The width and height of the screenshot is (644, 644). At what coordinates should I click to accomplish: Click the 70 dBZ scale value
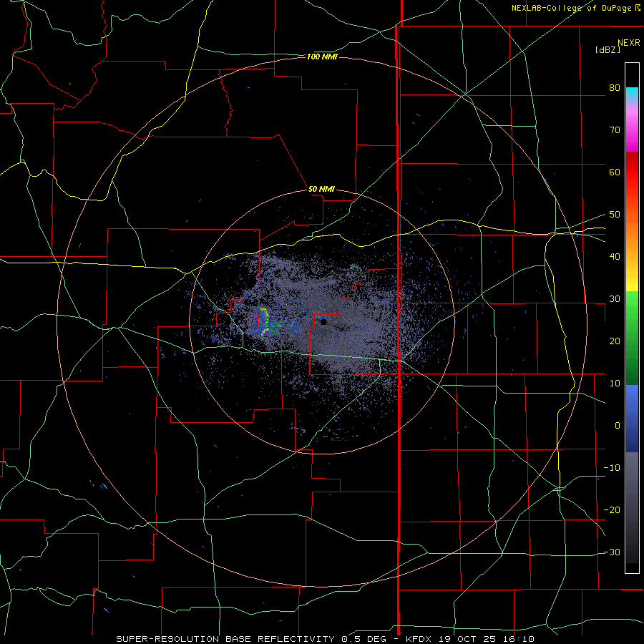pos(615,130)
